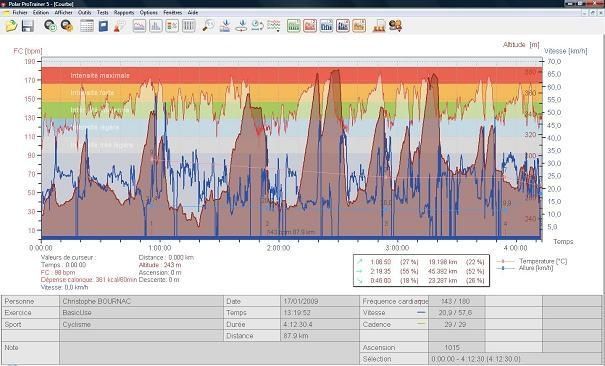Viewport: 605px width, 366px height.
Task: Open the multi-wavy-lines curve options dropdown
Action: (274, 26)
